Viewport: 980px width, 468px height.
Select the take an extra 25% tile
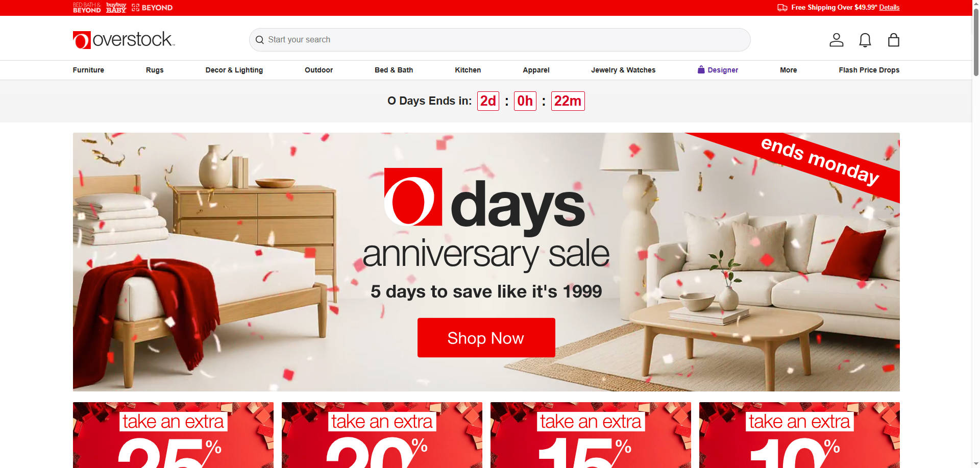pos(173,435)
